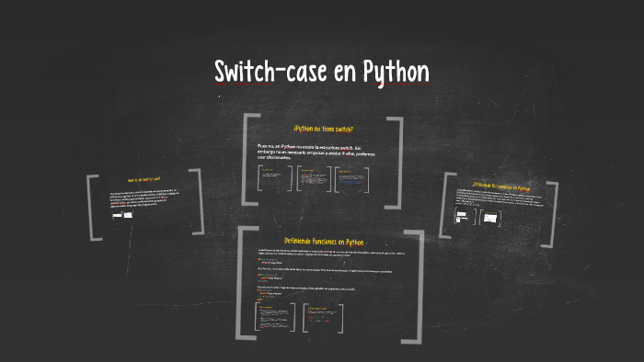
Task: Click the first intro paragraph under 'Definiendo funciones'
Action: point(331,253)
